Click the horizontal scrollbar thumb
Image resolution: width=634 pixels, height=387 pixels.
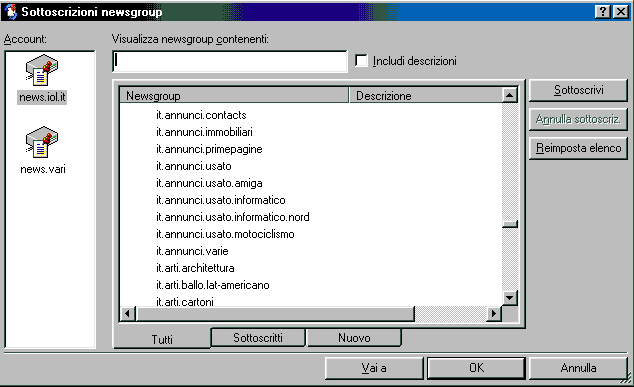coord(275,313)
